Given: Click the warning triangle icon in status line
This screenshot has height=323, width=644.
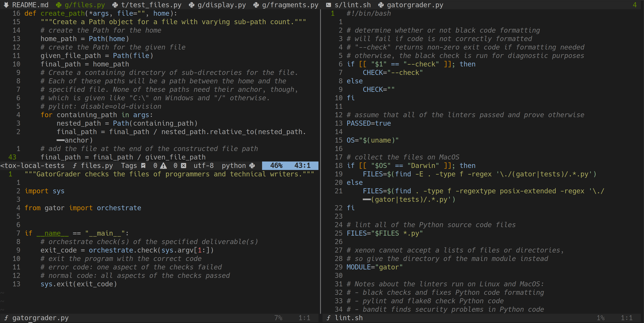Looking at the screenshot, I should point(164,166).
